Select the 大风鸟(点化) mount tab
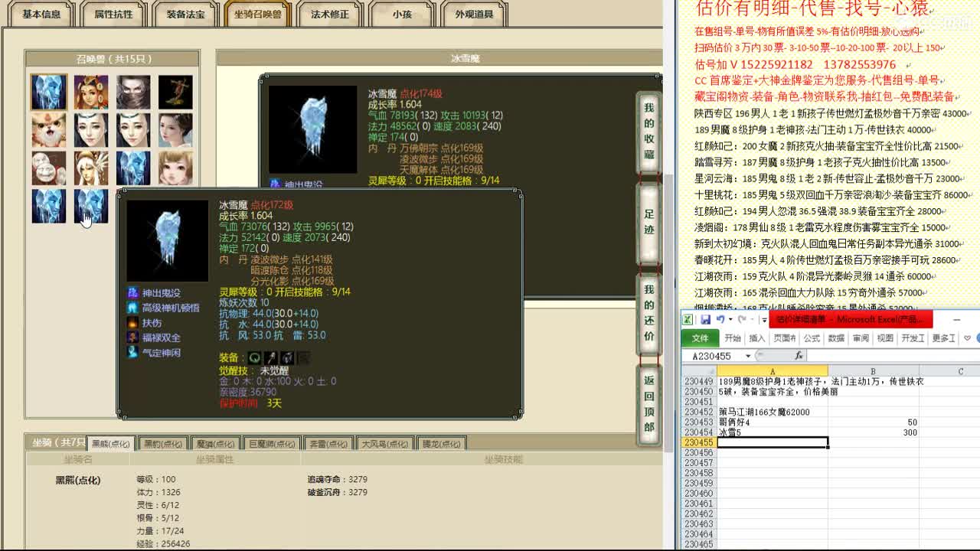This screenshot has height=551, width=980. click(x=386, y=444)
